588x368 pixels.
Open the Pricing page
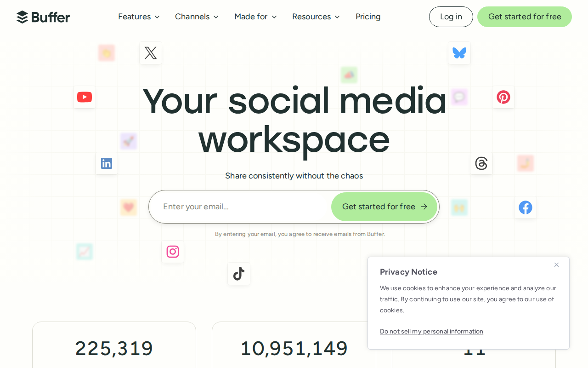coord(367,17)
